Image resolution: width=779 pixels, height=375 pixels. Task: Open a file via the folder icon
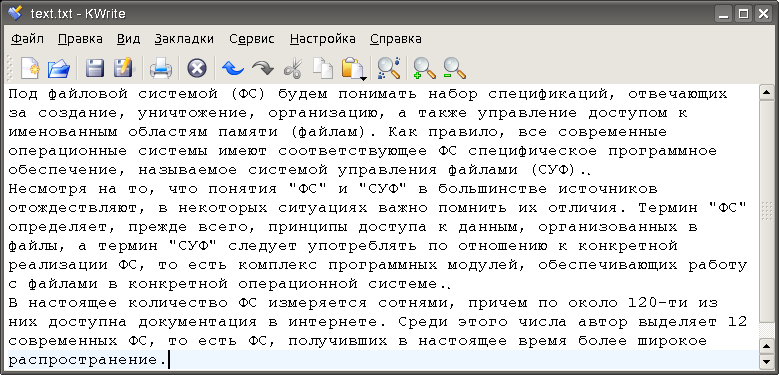[59, 68]
